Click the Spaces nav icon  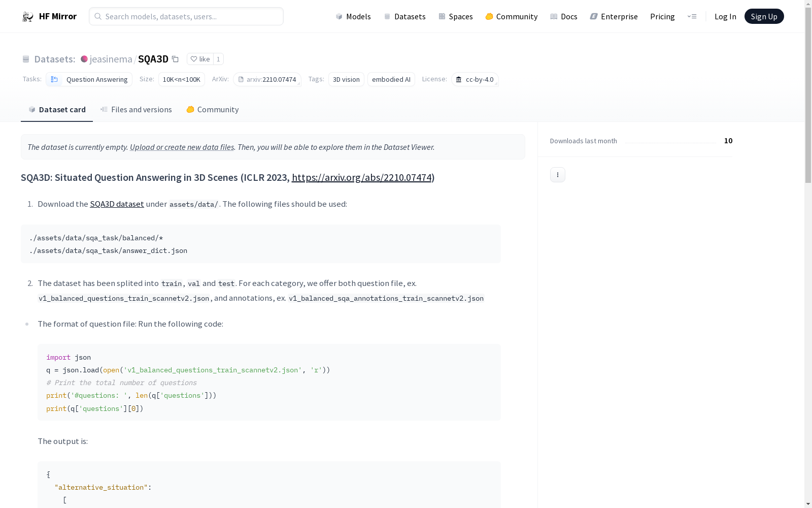(442, 17)
